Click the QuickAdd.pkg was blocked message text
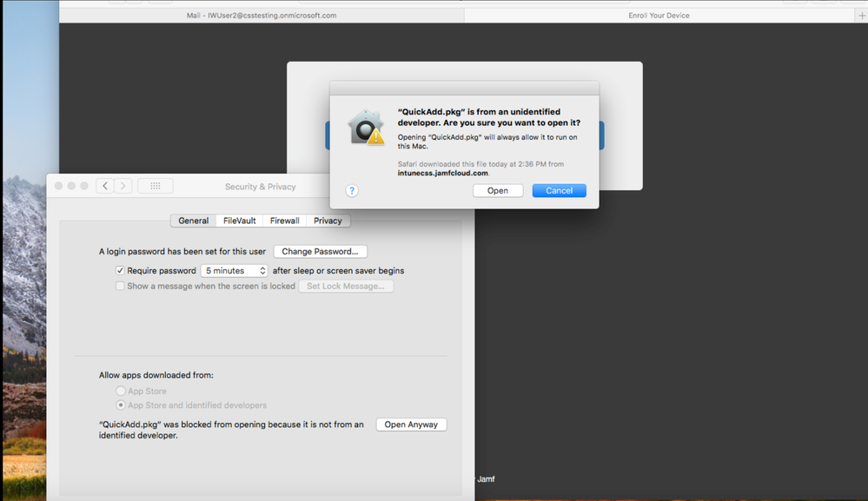The image size is (868, 501). pos(231,430)
